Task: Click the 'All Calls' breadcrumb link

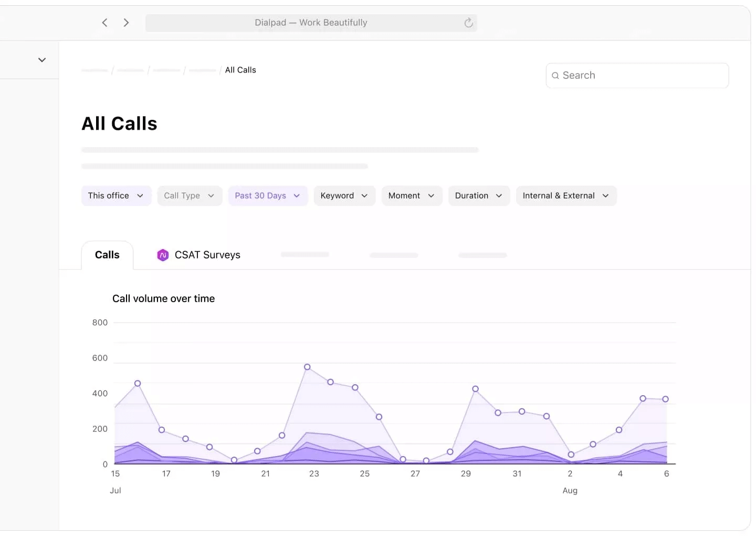Action: coord(240,70)
